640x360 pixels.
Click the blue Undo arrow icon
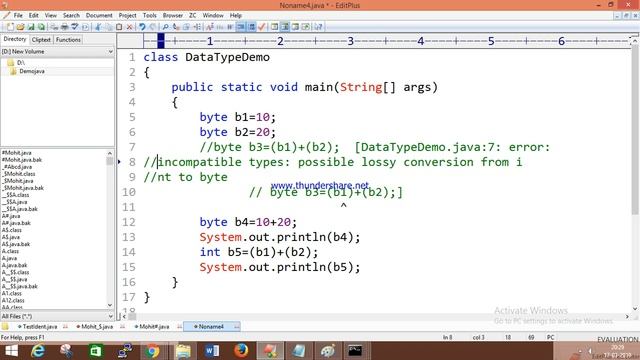142,27
